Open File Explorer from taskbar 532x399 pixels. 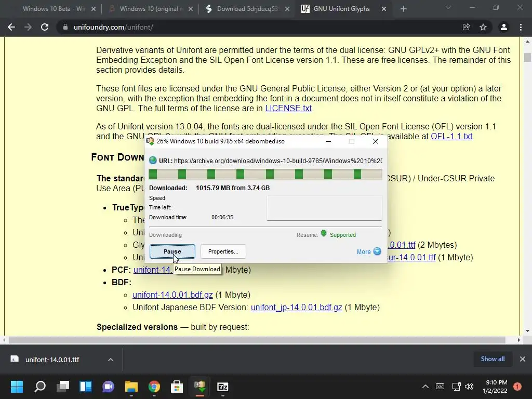(x=131, y=387)
